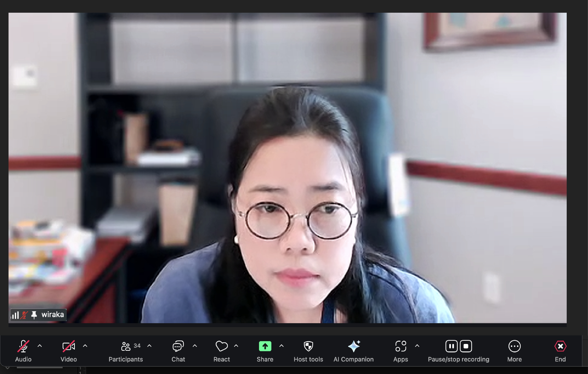Open the More options menu

(514, 351)
